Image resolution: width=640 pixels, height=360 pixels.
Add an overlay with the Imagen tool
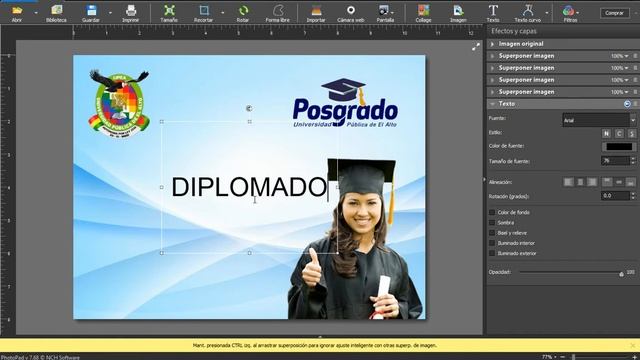click(x=458, y=13)
